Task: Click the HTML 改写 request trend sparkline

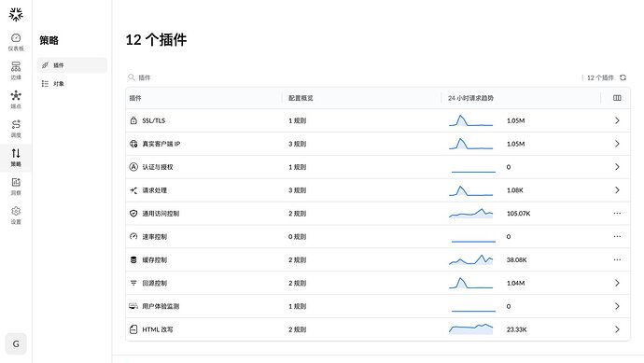Action: 470,329
